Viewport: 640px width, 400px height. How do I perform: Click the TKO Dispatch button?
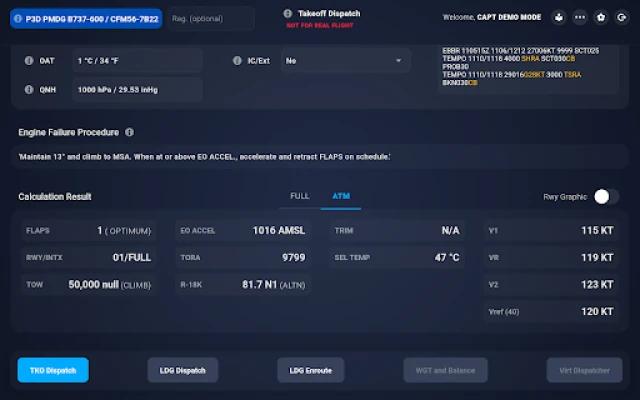53,370
